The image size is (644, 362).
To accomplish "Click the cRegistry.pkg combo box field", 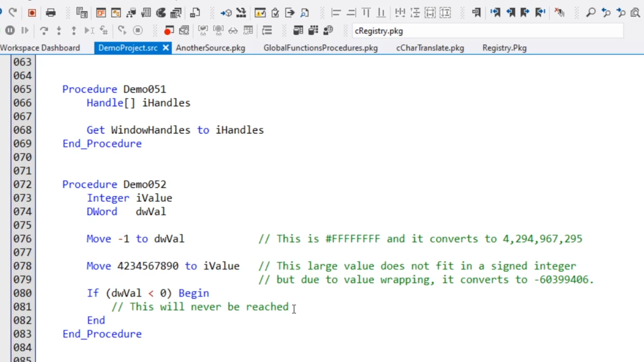I will (488, 31).
